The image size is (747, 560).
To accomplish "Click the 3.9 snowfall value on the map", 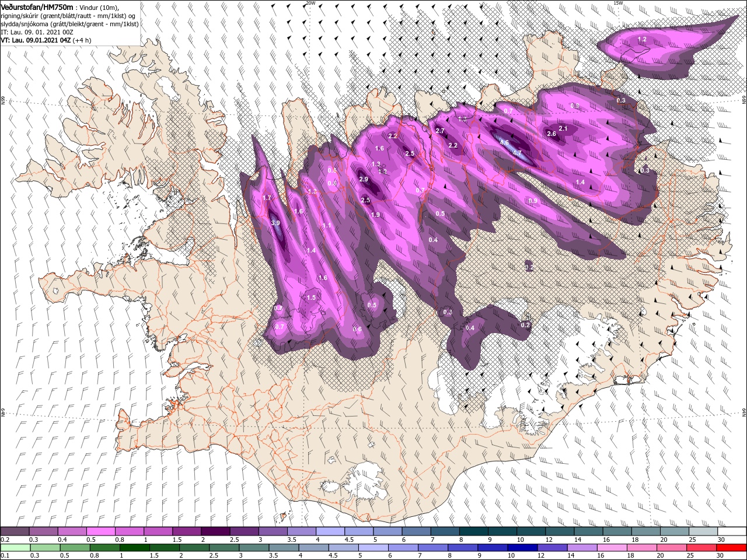I will pos(275,223).
